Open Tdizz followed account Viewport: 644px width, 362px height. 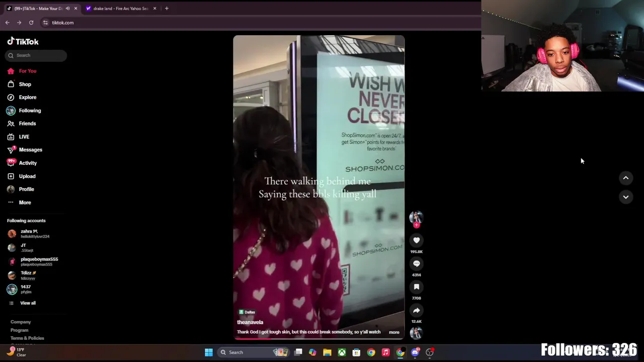23,276
